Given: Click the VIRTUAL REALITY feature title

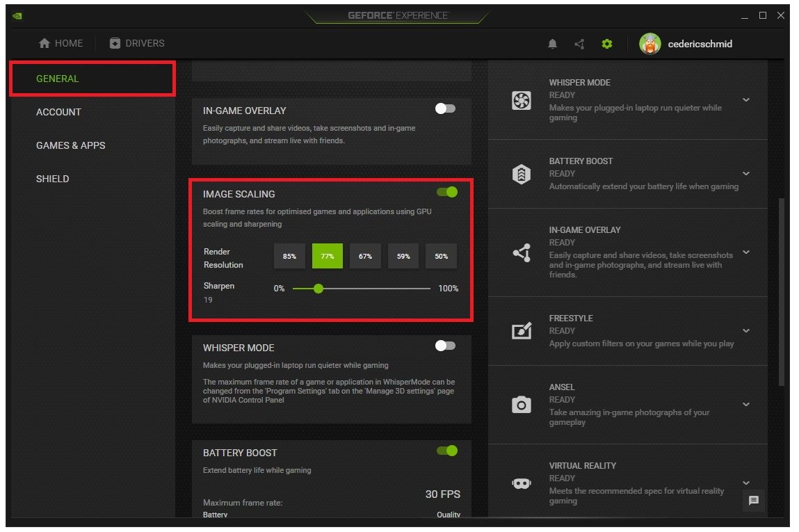Looking at the screenshot, I should 583,466.
